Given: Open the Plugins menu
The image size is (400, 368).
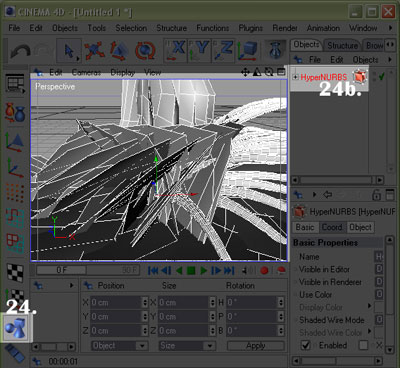Looking at the screenshot, I should coord(251,28).
